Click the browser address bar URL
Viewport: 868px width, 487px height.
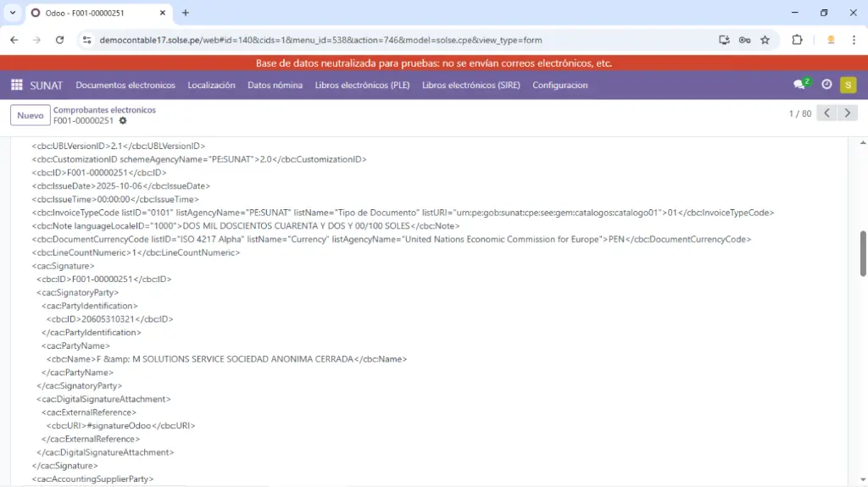point(320,40)
